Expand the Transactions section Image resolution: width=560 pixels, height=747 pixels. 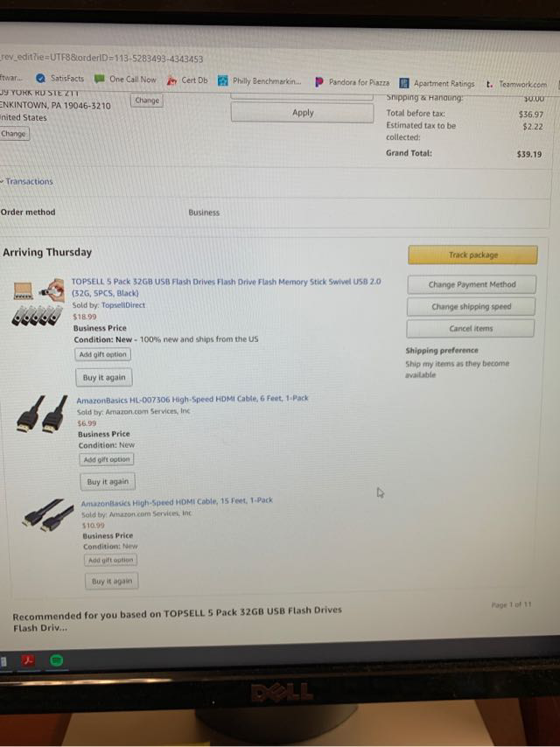point(27,182)
